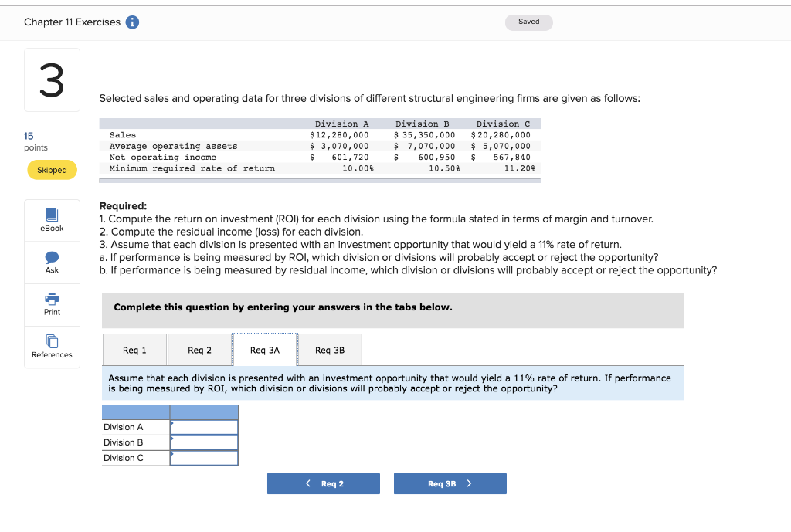Click the yellow Skipped badge

[x=52, y=170]
